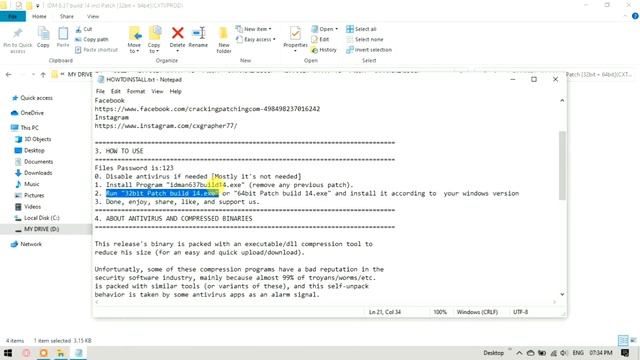Click "Files Password is:123" line
640x360 pixels.
[x=134, y=168]
